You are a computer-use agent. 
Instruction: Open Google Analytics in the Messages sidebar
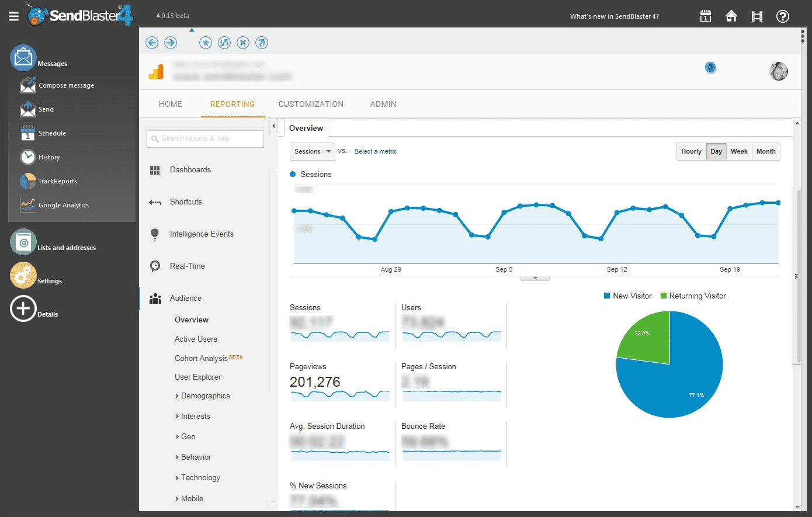coord(63,205)
